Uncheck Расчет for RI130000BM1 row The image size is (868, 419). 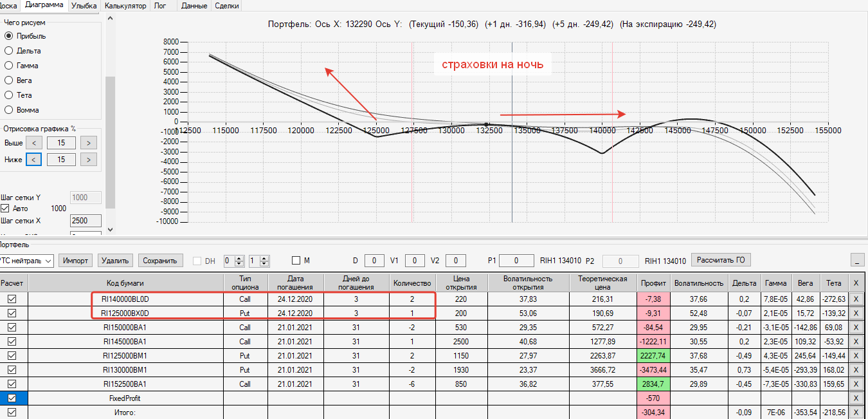click(12, 369)
